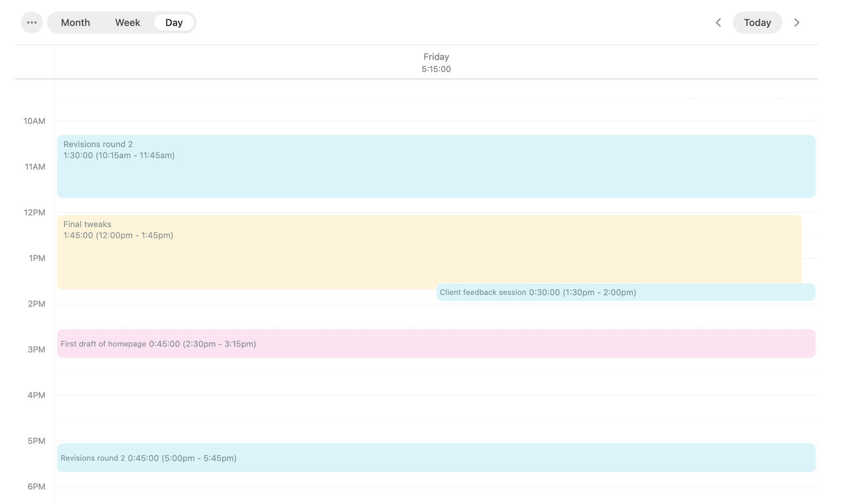The height and width of the screenshot is (504, 844).
Task: Go to the previous day with left chevron
Action: (x=718, y=23)
